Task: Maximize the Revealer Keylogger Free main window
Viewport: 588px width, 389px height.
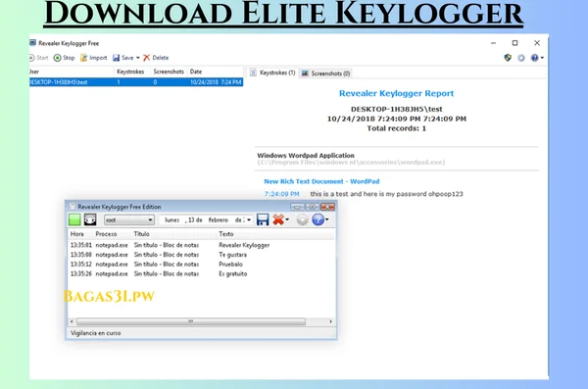Action: [x=514, y=43]
